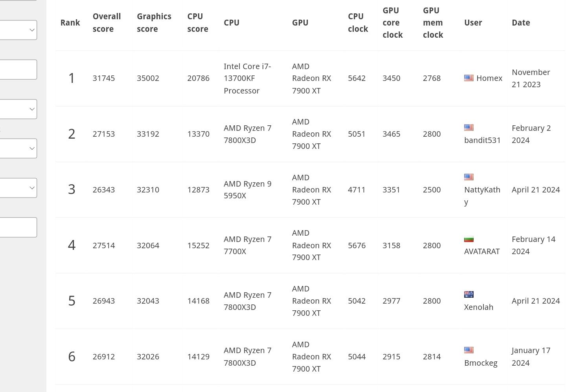
Task: Open the AVATARAT user link
Action: [482, 251]
